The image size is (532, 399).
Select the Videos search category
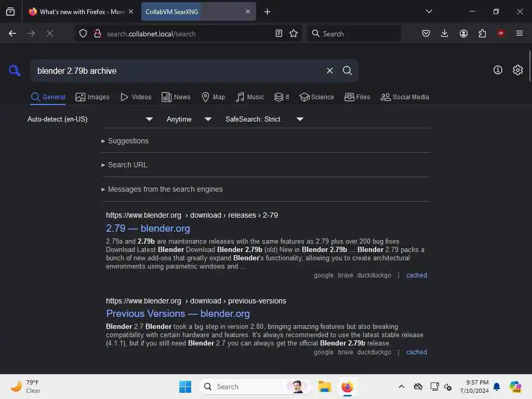(x=136, y=97)
